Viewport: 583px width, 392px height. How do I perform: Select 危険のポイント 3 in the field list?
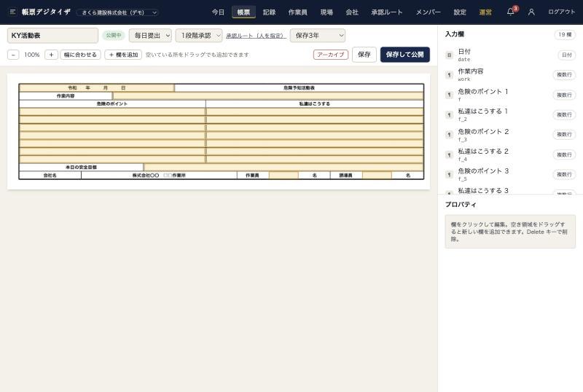pyautogui.click(x=510, y=174)
